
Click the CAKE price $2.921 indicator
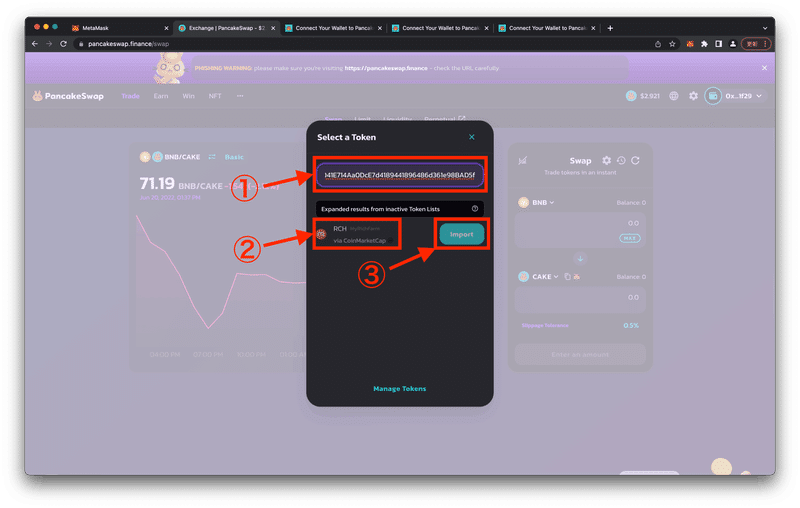[x=643, y=96]
